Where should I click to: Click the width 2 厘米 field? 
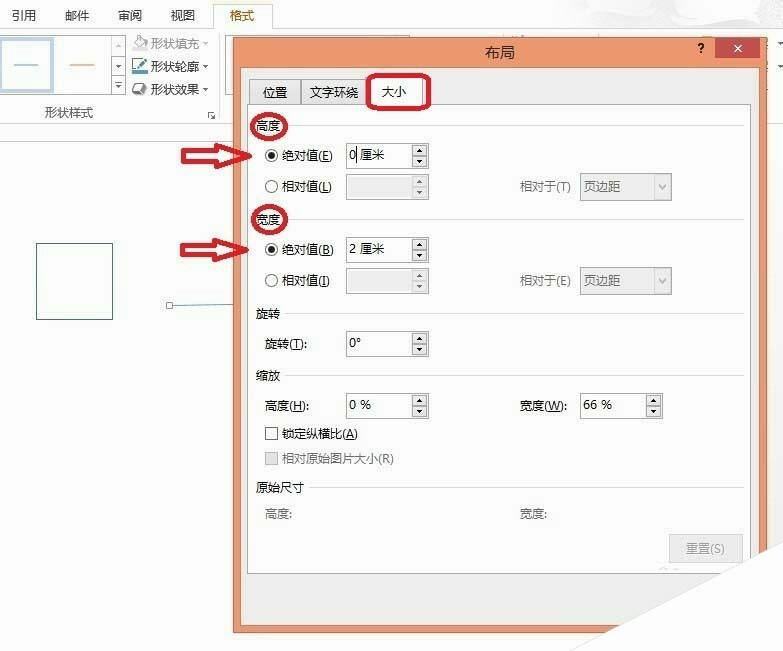tap(379, 249)
